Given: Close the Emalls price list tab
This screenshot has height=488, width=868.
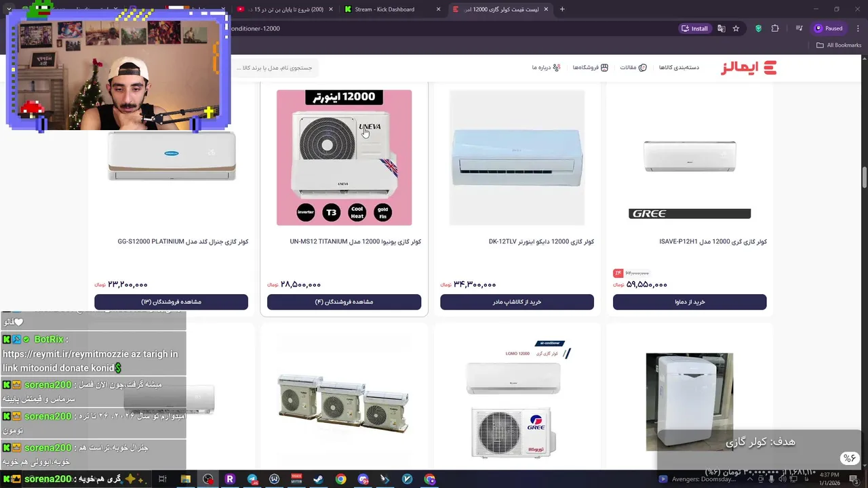Looking at the screenshot, I should coord(545,9).
